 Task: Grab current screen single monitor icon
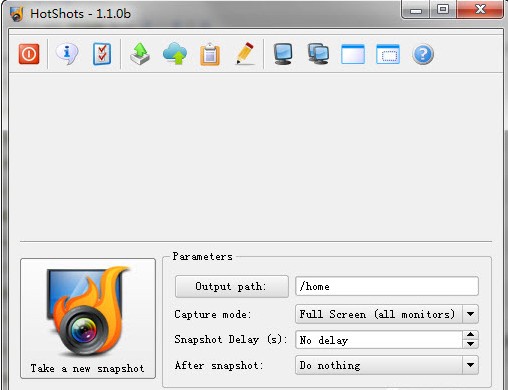(283, 54)
